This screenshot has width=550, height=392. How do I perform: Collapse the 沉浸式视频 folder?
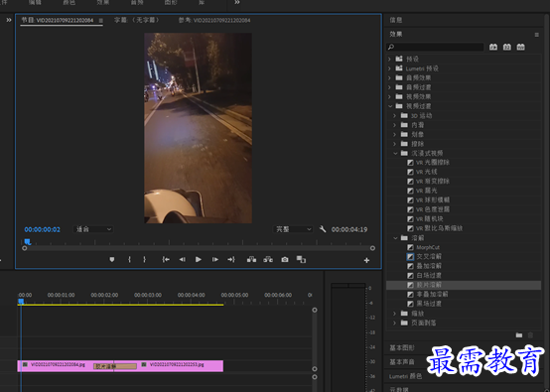coord(395,153)
